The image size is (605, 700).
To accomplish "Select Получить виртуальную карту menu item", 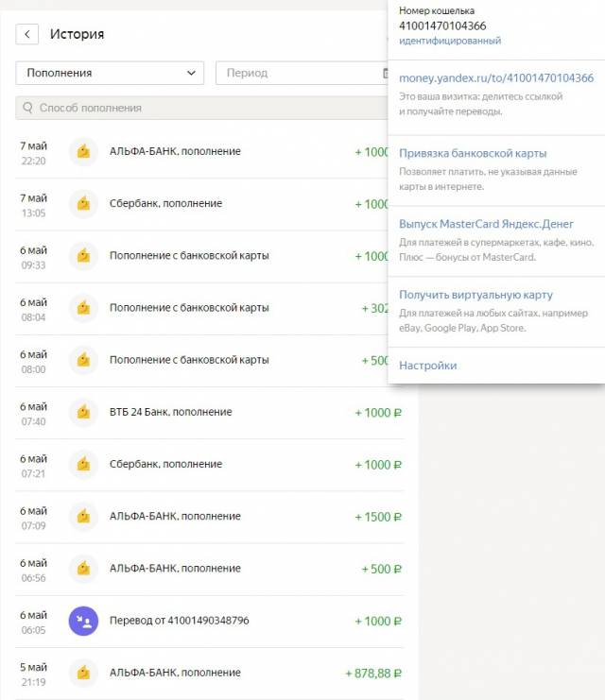I will point(475,295).
